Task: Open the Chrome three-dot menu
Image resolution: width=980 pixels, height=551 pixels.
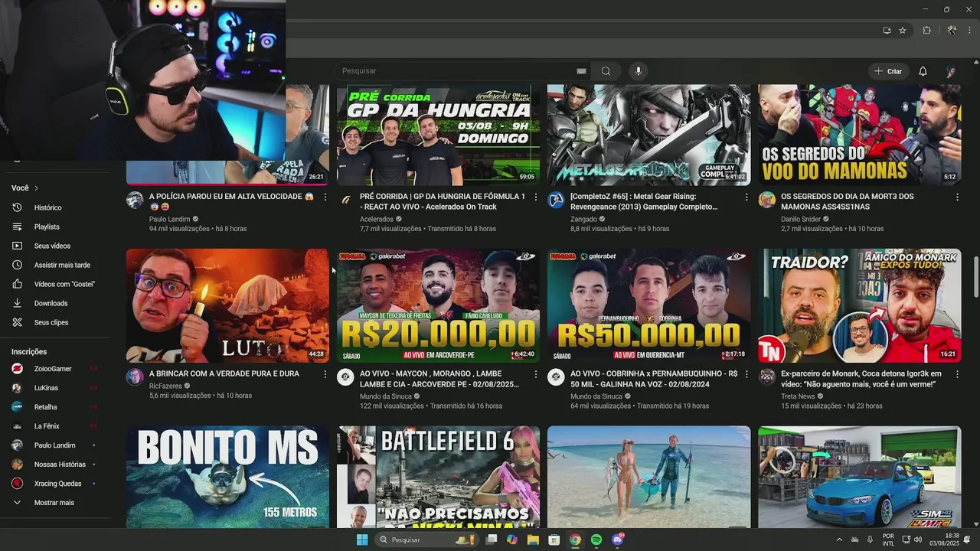Action: click(x=969, y=31)
